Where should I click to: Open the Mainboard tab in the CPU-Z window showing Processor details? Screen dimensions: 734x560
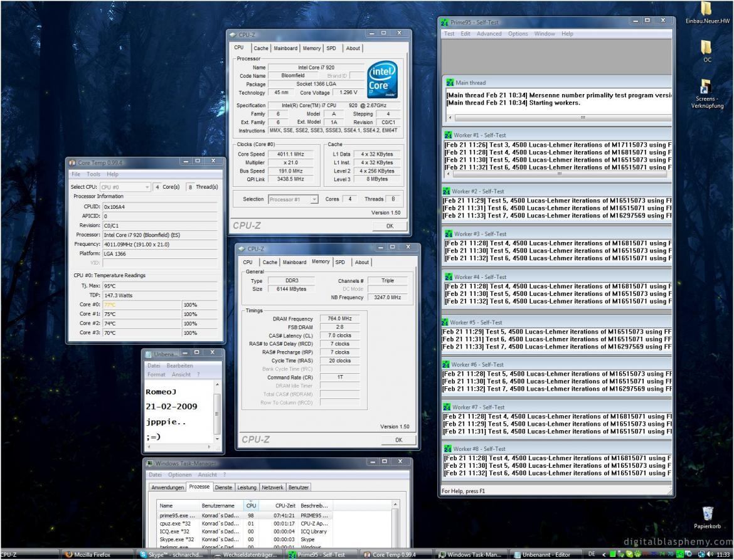click(285, 48)
